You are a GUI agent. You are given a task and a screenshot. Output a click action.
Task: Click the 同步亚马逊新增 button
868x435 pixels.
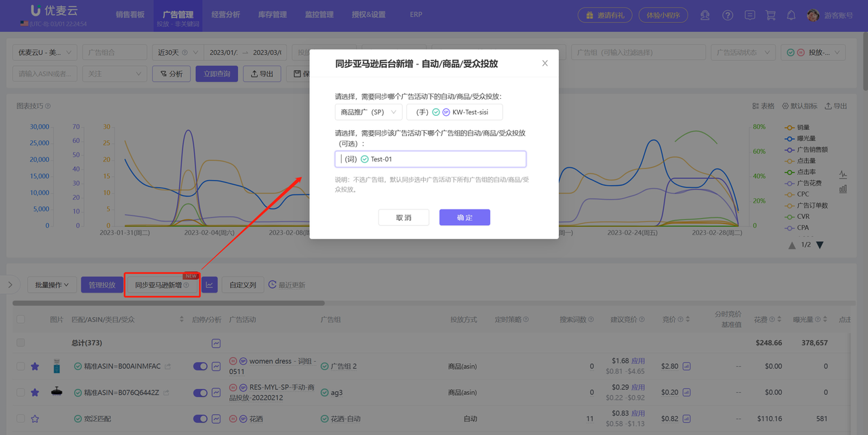162,285
